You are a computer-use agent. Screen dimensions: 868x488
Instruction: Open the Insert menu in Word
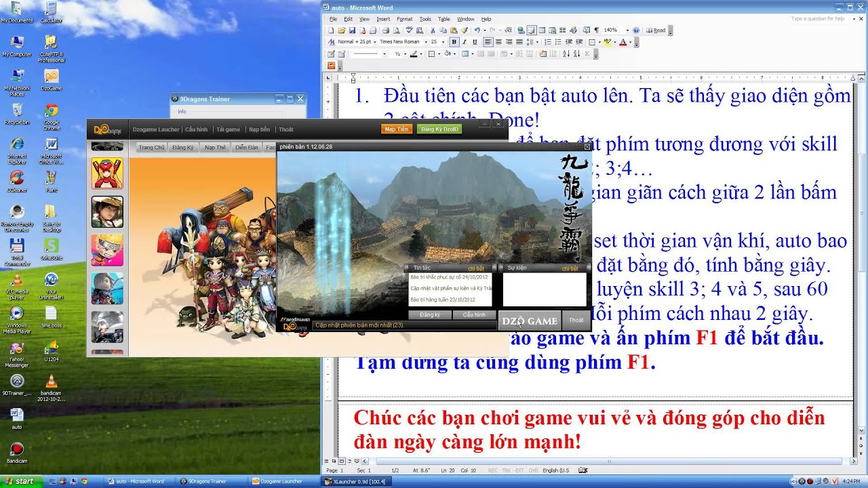[x=383, y=19]
